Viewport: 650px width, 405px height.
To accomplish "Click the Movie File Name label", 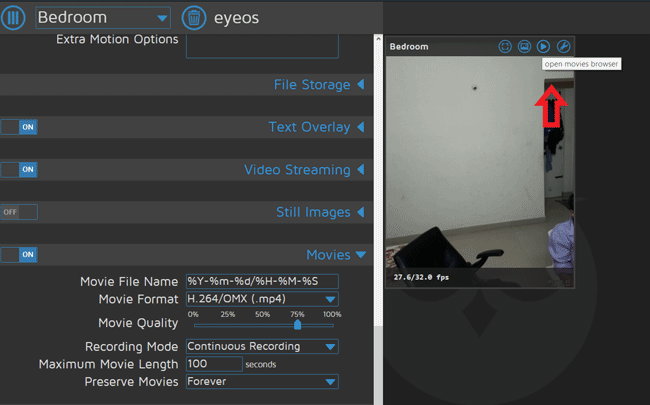I will point(129,282).
